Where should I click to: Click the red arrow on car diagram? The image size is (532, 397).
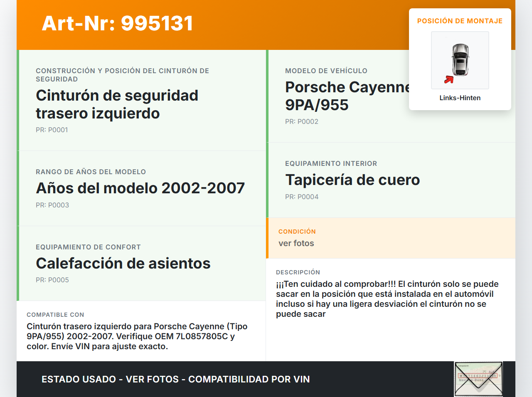click(449, 79)
